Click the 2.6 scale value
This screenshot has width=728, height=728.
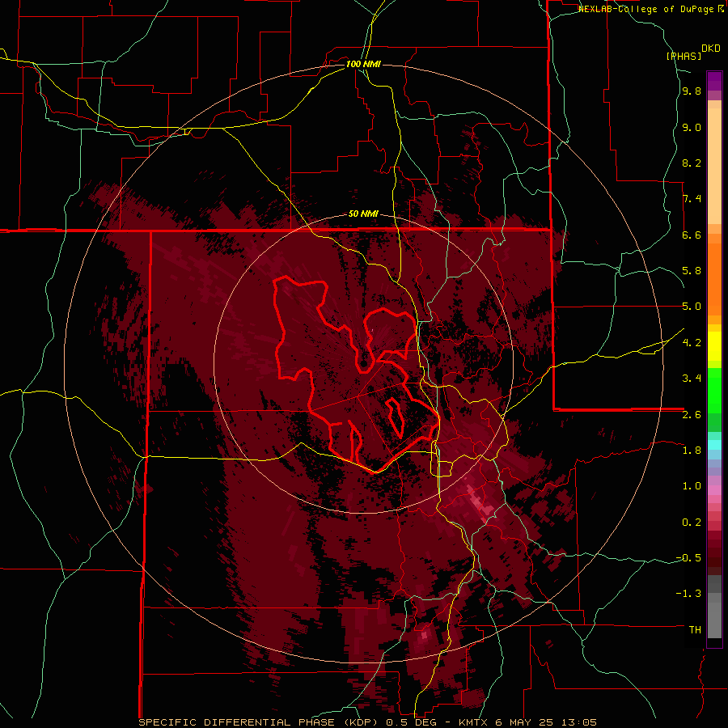[x=692, y=414]
